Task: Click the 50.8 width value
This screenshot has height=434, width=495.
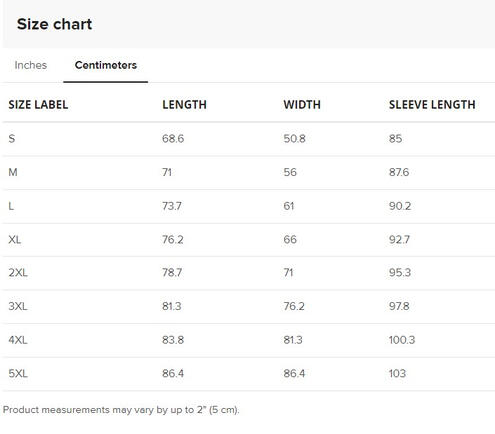Action: [294, 139]
